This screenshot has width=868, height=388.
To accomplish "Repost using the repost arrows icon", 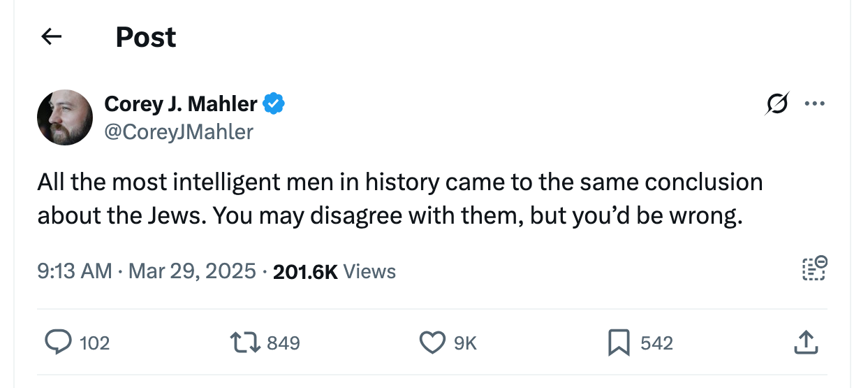I will (x=244, y=343).
